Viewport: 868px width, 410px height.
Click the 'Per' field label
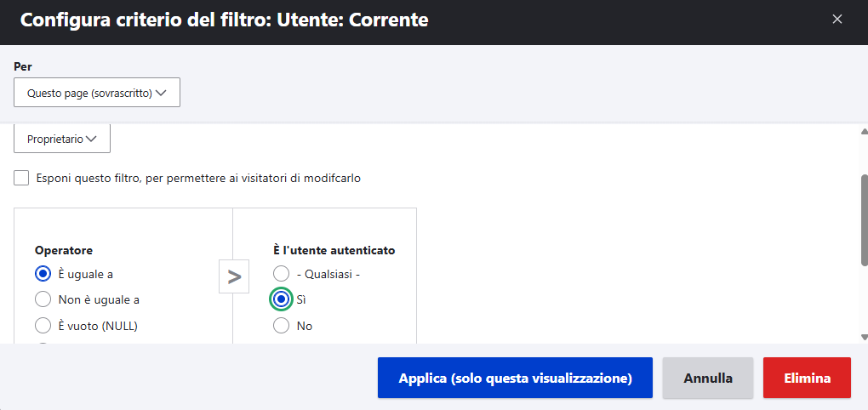tap(23, 66)
